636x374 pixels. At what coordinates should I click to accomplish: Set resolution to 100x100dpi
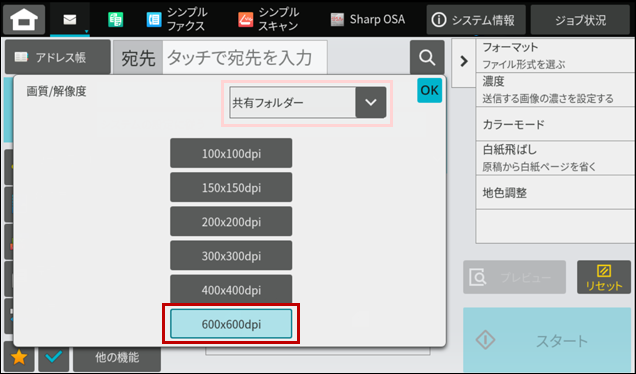click(231, 153)
